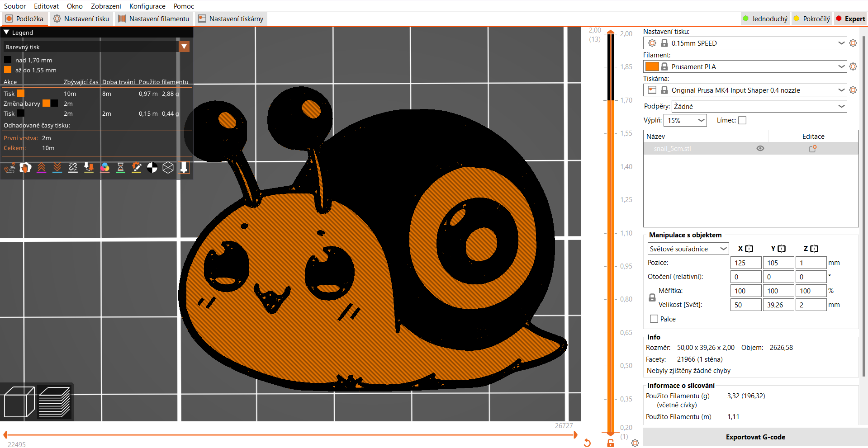Toggle visibility eye of snail_5cm.stl

(x=760, y=148)
